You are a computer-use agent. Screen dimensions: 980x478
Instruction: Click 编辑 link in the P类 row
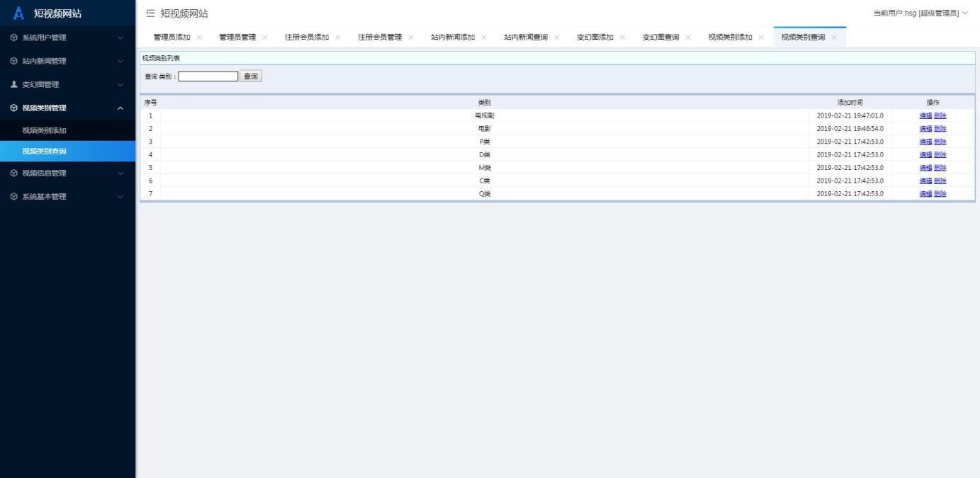[x=925, y=142]
